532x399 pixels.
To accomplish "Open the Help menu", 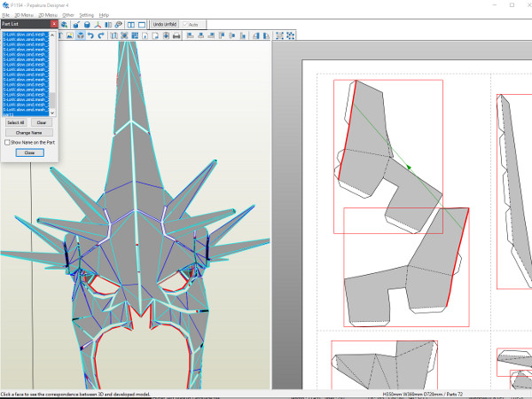I will tap(104, 15).
